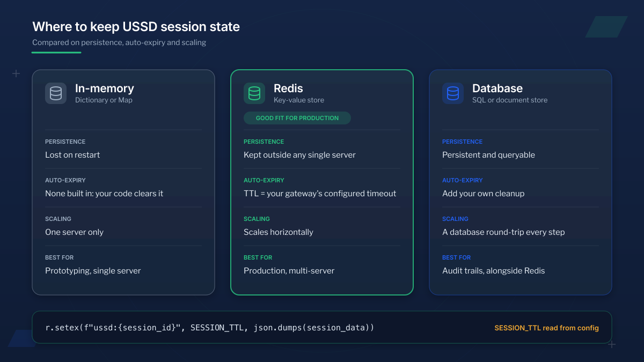The height and width of the screenshot is (362, 644).
Task: Select 'TTL = your gateway's configured timeout'
Action: 320,194
